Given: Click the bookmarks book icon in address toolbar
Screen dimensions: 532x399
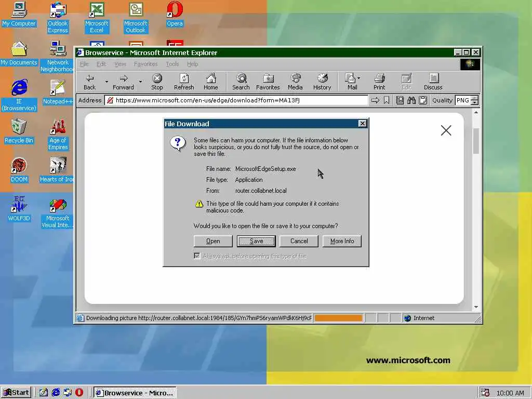Looking at the screenshot, I should 400,100.
